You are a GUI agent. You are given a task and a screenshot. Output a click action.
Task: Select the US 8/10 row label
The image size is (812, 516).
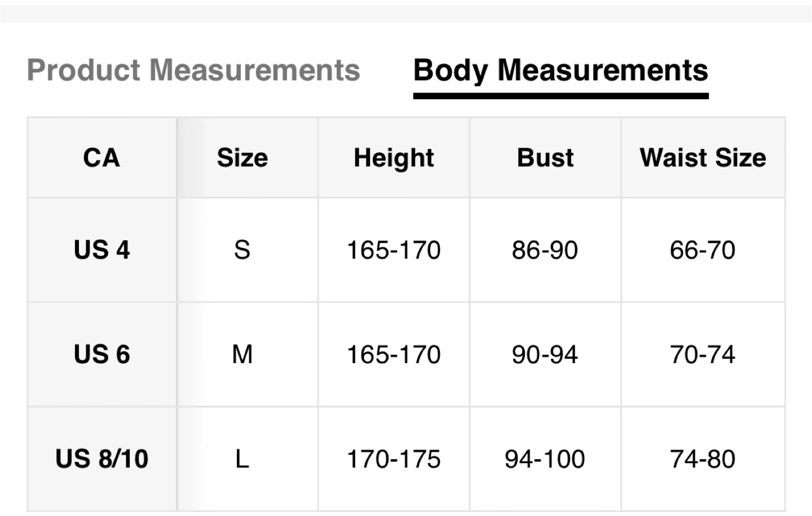101,458
